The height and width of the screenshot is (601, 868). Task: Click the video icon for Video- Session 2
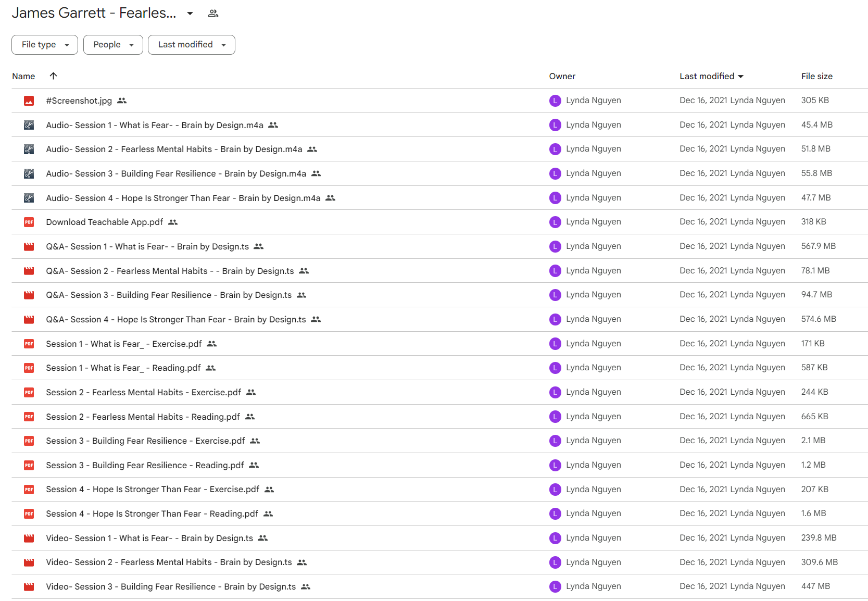(29, 562)
